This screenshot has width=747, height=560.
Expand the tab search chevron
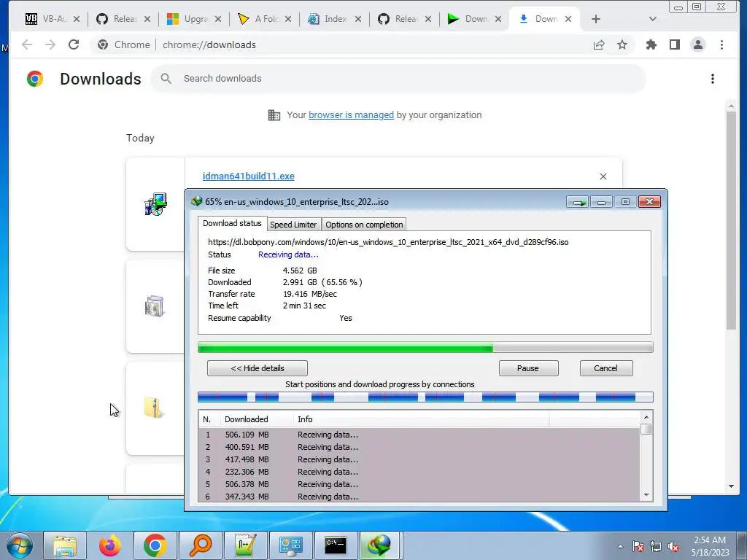[653, 19]
